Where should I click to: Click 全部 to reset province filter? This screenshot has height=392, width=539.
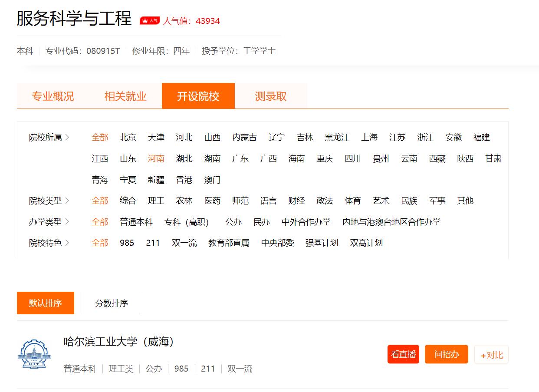click(x=100, y=137)
